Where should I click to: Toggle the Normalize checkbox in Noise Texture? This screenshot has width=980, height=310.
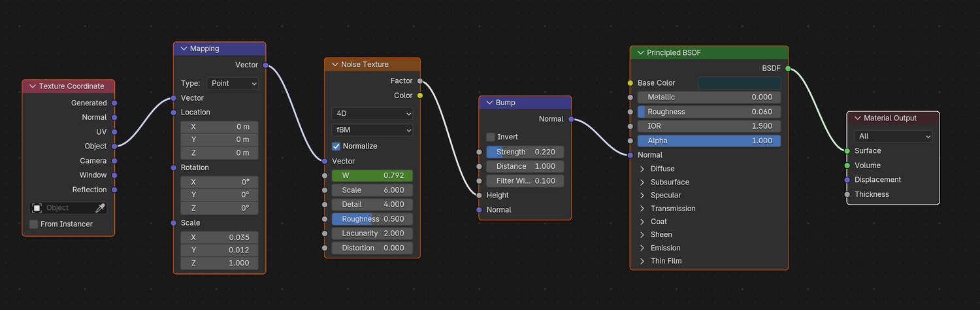click(336, 146)
